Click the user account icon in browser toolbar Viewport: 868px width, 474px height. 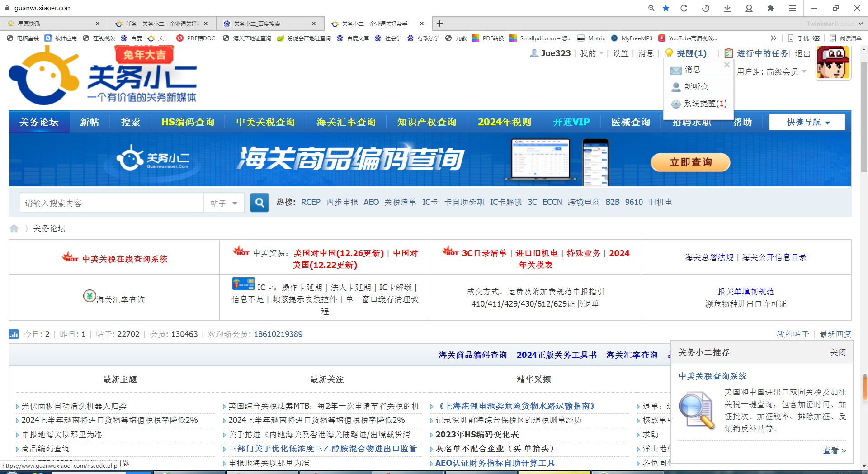pyautogui.click(x=749, y=8)
